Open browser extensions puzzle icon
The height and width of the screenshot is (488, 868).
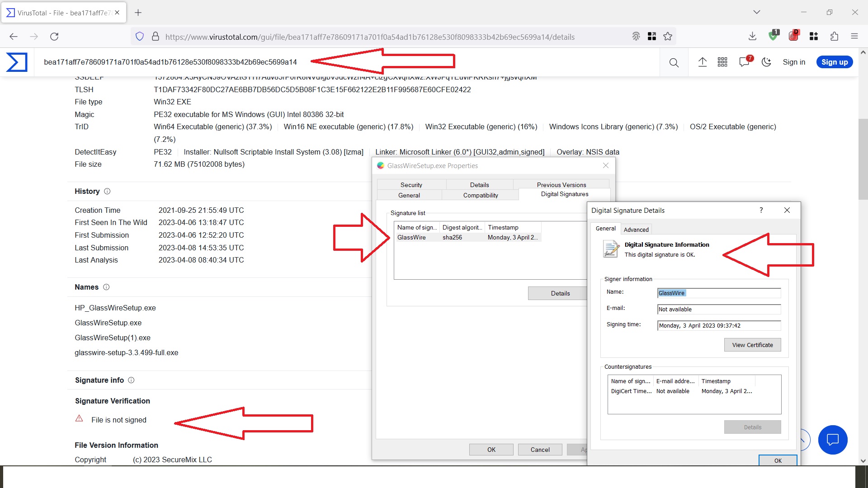click(834, 37)
